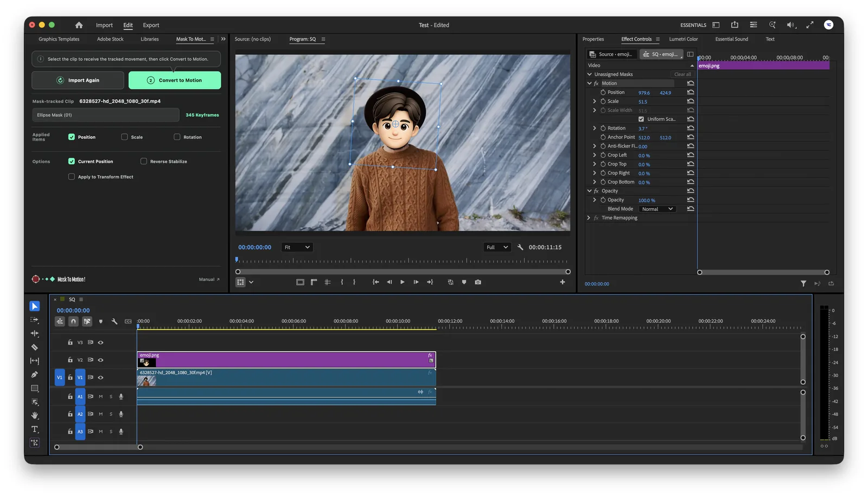Expand the Scale property
868x496 pixels.
(x=595, y=101)
